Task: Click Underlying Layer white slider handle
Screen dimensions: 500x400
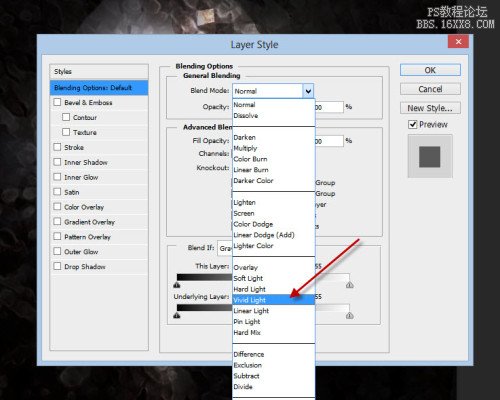Action: (349, 315)
